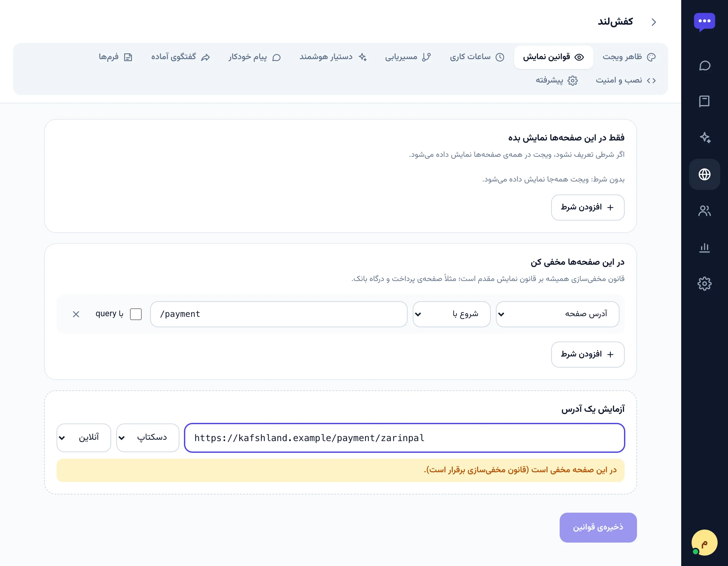728x566 pixels.
Task: Click the /payment path input field
Action: coord(279,314)
